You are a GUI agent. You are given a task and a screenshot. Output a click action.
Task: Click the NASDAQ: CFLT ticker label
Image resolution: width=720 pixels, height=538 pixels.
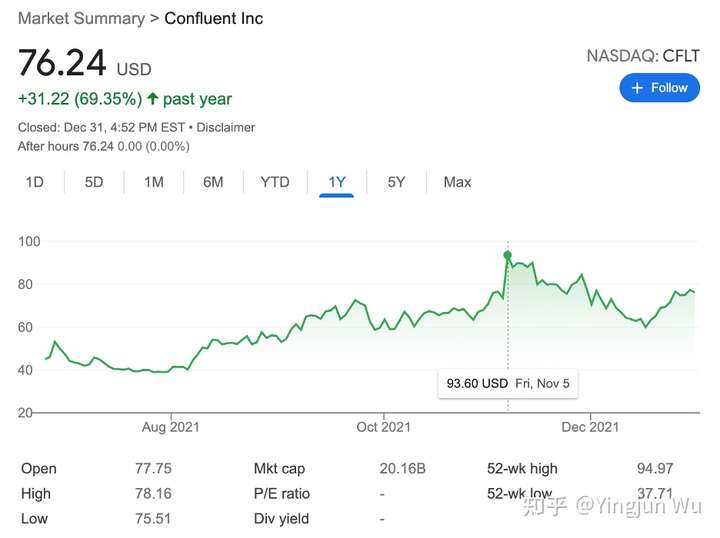(643, 56)
